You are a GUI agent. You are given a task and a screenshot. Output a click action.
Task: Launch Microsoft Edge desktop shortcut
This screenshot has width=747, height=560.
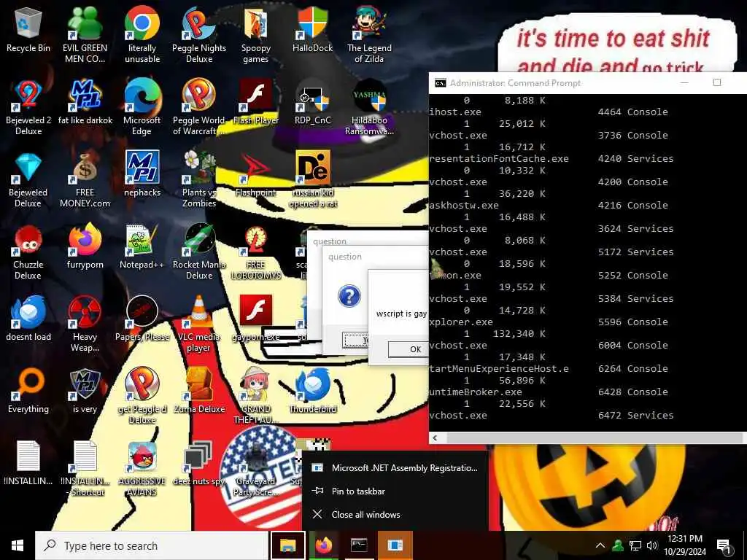click(142, 106)
